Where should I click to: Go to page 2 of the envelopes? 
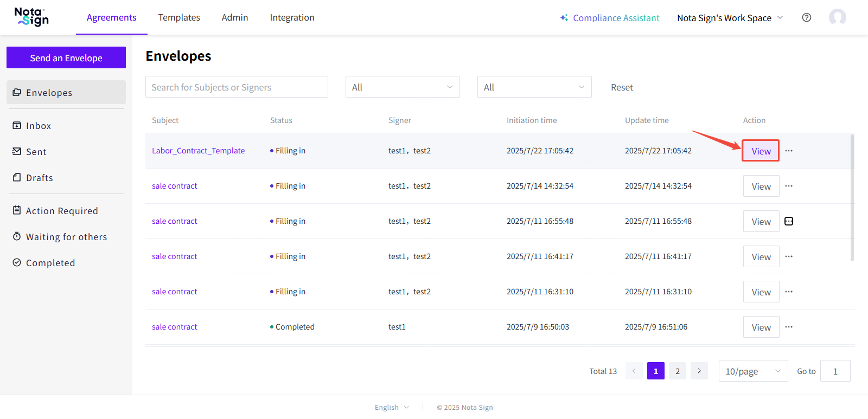coord(678,371)
